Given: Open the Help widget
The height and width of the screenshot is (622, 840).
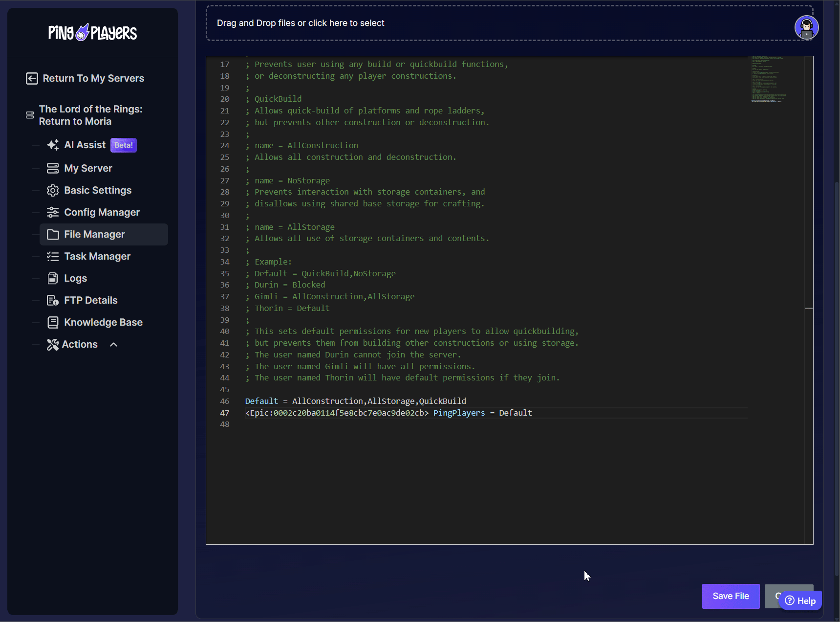Looking at the screenshot, I should click(x=800, y=601).
